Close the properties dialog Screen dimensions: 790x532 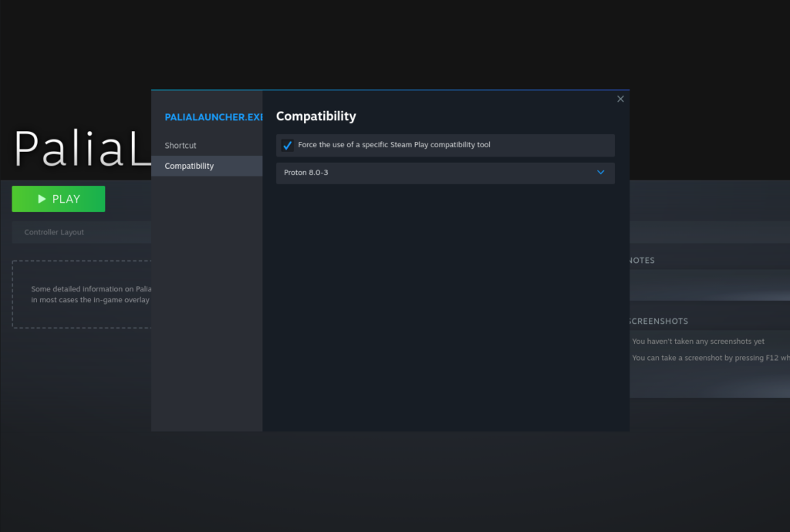point(620,99)
